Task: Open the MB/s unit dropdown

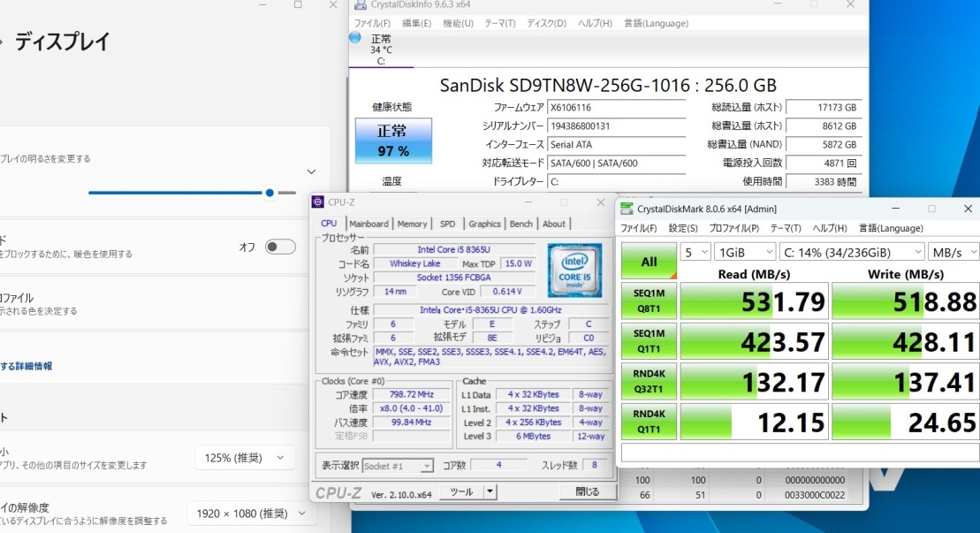Action: click(x=953, y=253)
